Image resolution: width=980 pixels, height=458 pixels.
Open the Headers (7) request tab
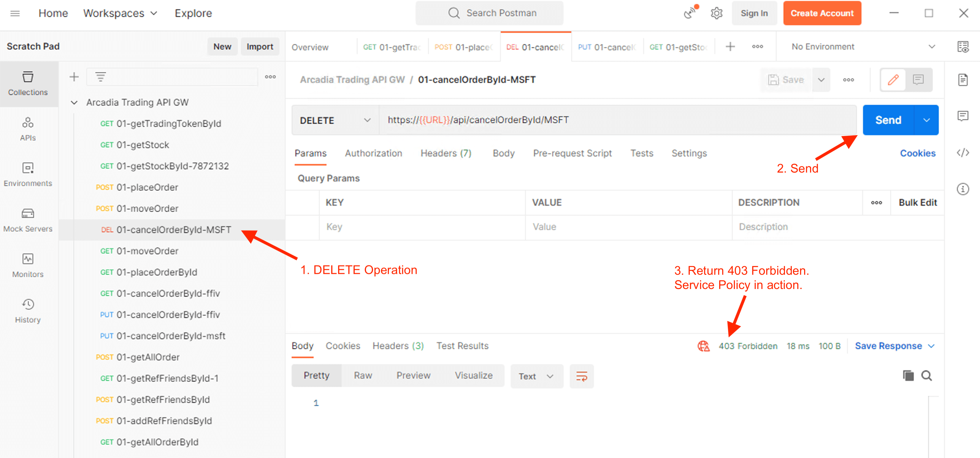click(x=445, y=153)
